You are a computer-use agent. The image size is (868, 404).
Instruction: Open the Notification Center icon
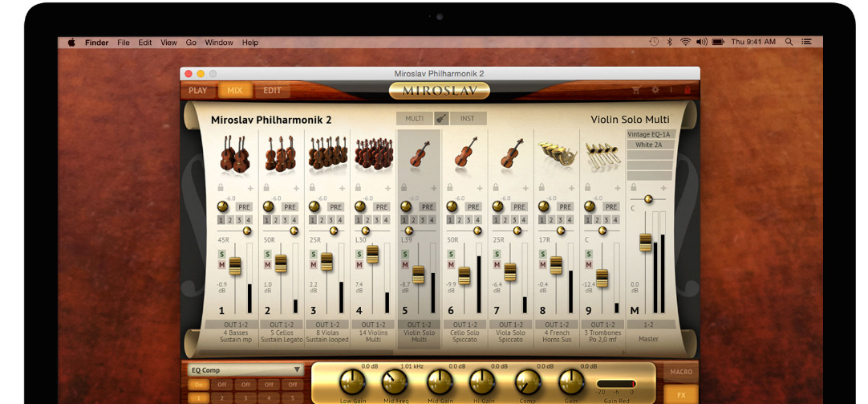tap(807, 42)
